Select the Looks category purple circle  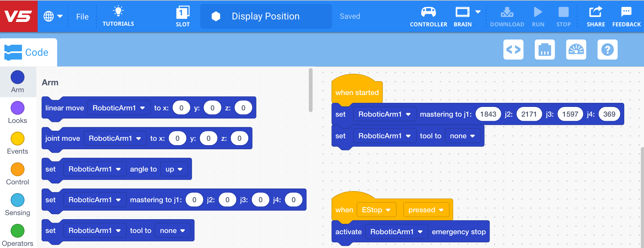[18, 108]
